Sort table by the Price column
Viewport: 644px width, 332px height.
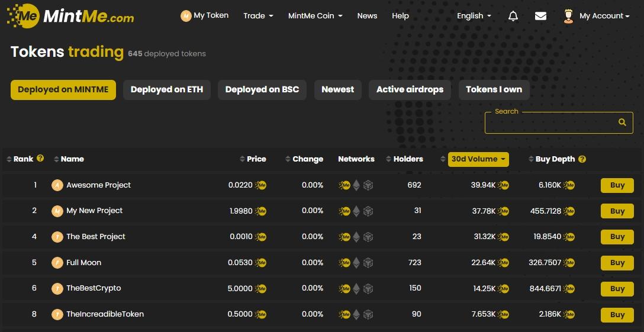[253, 159]
